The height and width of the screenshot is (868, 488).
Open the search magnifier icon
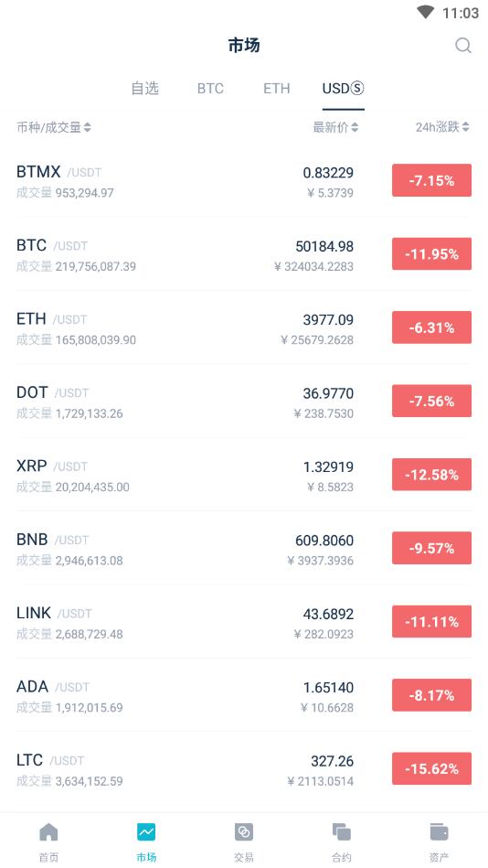[x=463, y=46]
